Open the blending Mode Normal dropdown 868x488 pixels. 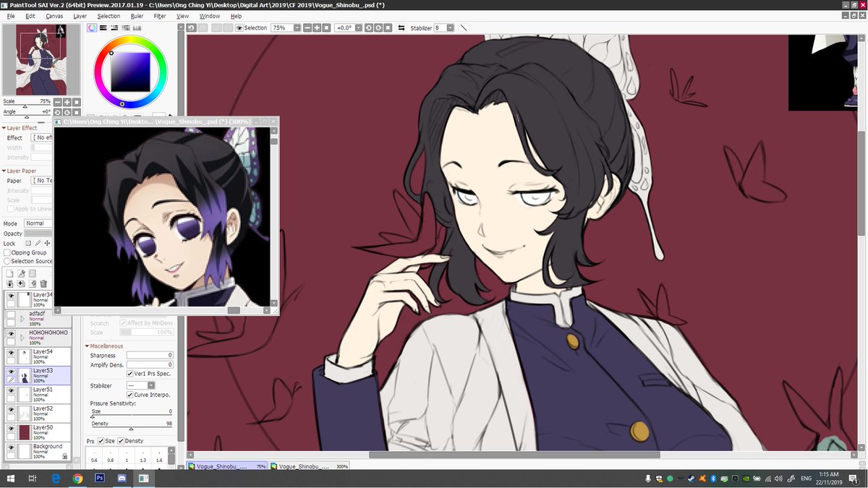pos(38,223)
